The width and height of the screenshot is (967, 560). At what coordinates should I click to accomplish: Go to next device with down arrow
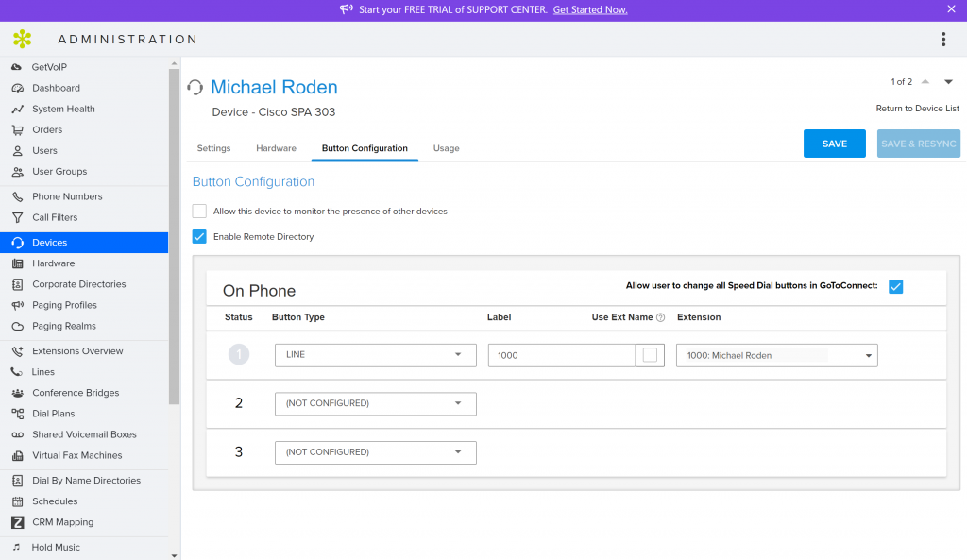pos(948,82)
